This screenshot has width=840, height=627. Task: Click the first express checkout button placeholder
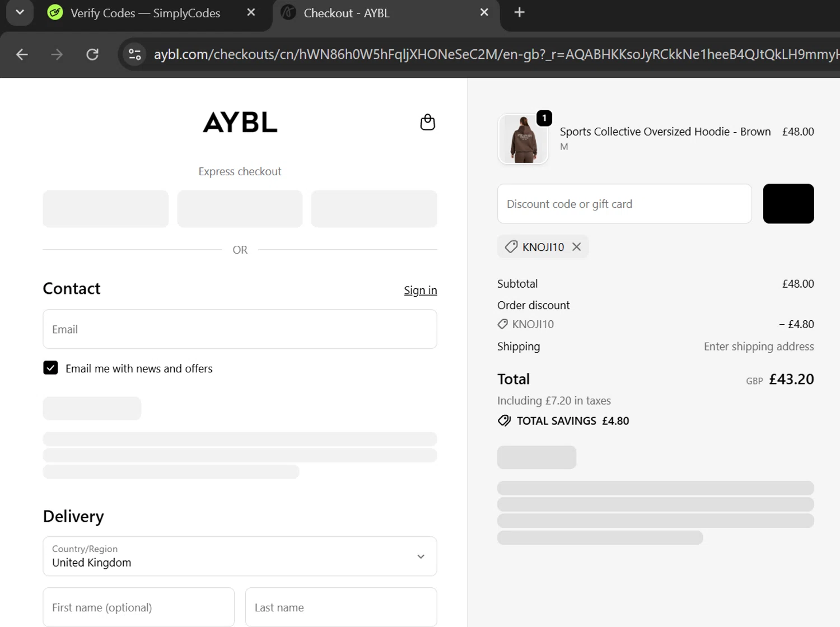(106, 209)
